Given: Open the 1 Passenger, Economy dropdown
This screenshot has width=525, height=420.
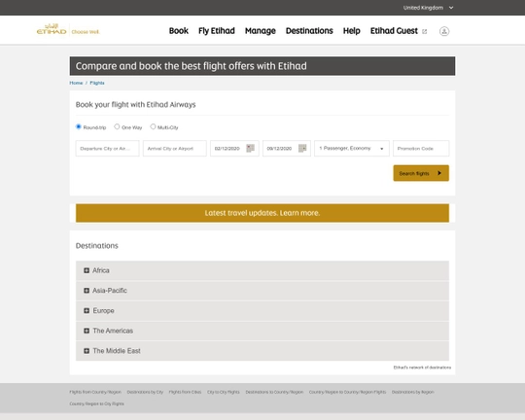Looking at the screenshot, I should 352,149.
